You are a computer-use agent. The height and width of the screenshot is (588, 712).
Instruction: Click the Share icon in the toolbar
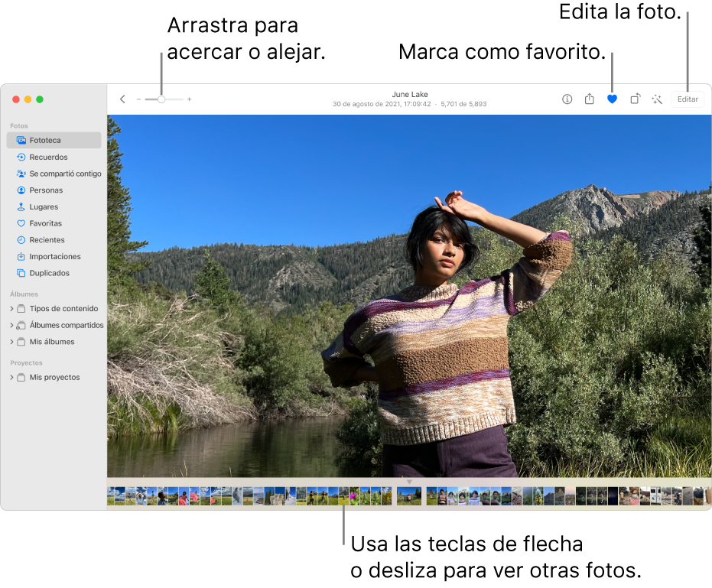[589, 99]
